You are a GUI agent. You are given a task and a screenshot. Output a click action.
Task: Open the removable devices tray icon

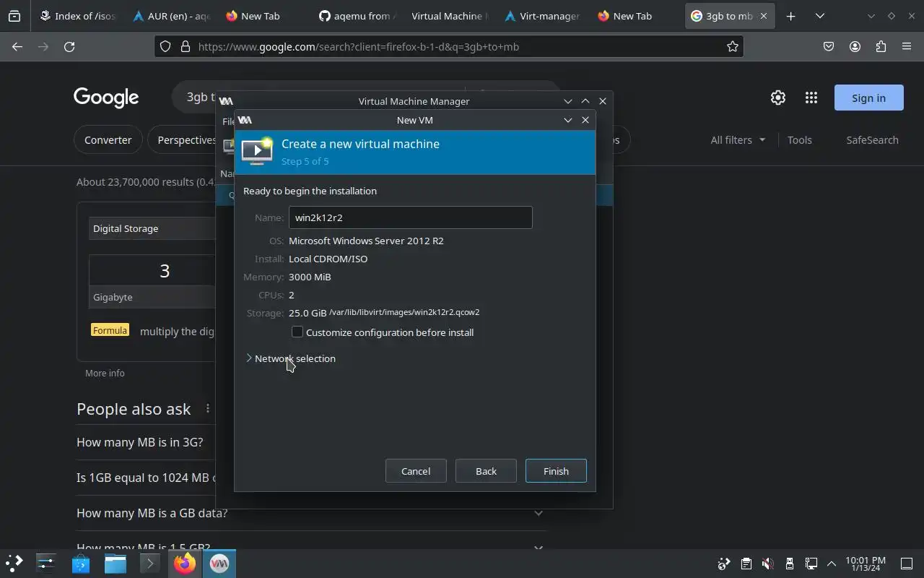(790, 564)
